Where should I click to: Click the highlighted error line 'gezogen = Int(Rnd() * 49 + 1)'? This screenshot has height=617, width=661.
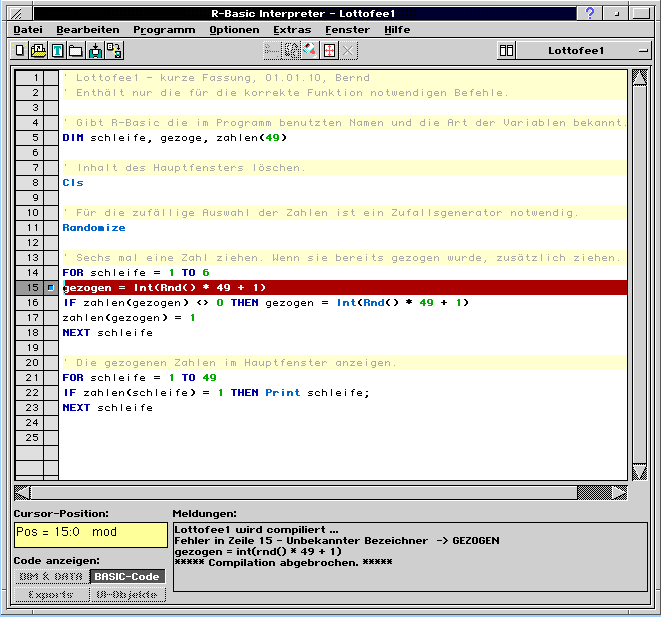click(x=345, y=288)
